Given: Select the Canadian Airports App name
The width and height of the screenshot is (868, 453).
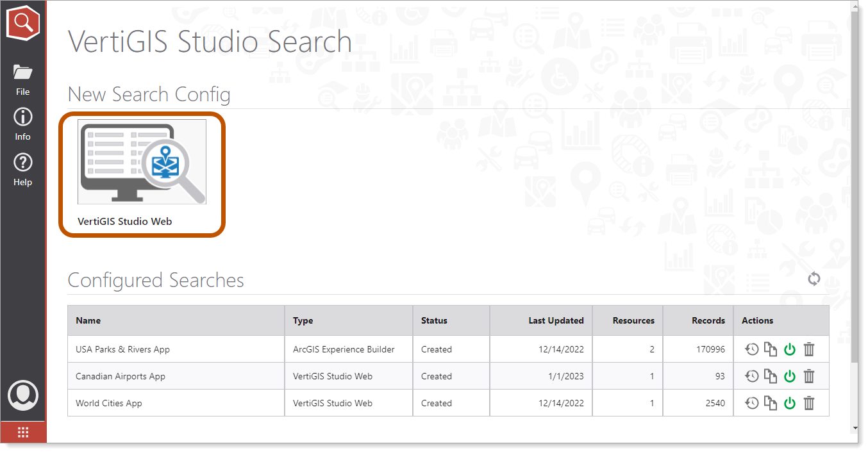Looking at the screenshot, I should 121,376.
